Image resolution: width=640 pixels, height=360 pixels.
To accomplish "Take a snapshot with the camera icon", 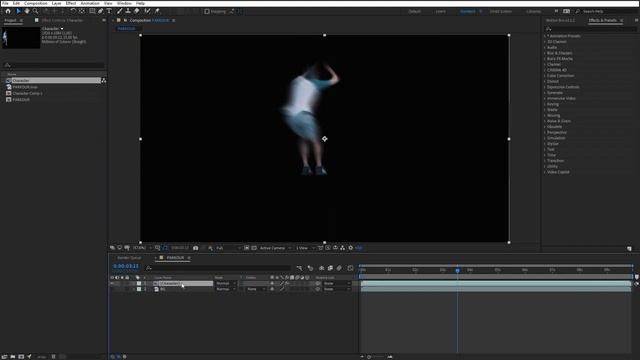I will 196,248.
